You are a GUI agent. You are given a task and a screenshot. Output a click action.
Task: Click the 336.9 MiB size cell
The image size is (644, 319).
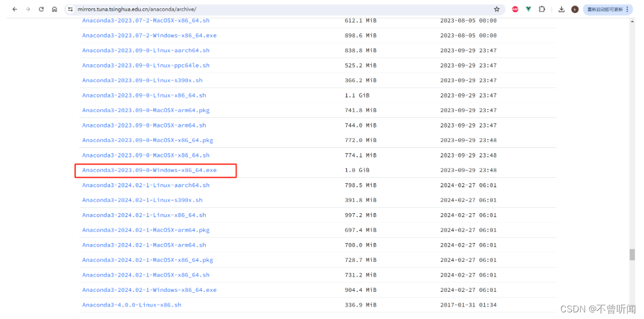point(361,305)
